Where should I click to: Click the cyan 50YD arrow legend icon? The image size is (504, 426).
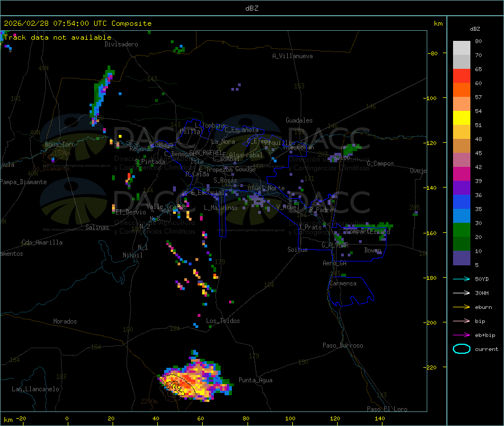click(x=461, y=279)
